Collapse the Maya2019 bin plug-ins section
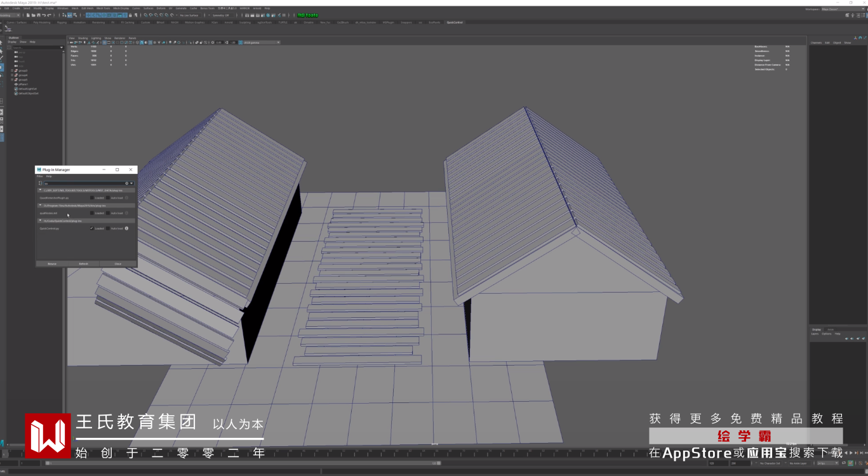Viewport: 868px width, 476px height. point(41,206)
